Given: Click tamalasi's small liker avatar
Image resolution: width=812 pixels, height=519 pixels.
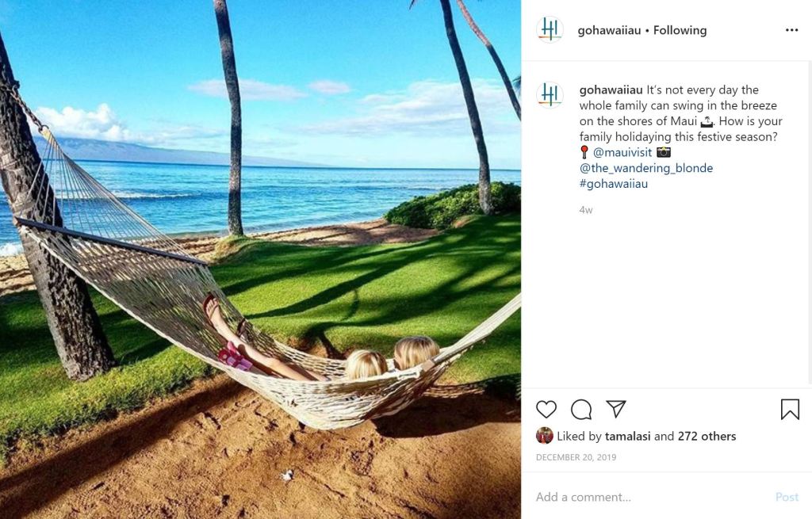Looking at the screenshot, I should (x=544, y=436).
